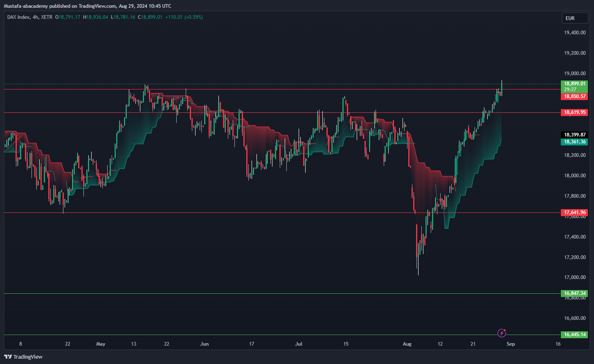Viewport: 594px width, 364px height.
Task: Click the Sep date label
Action: 511,344
